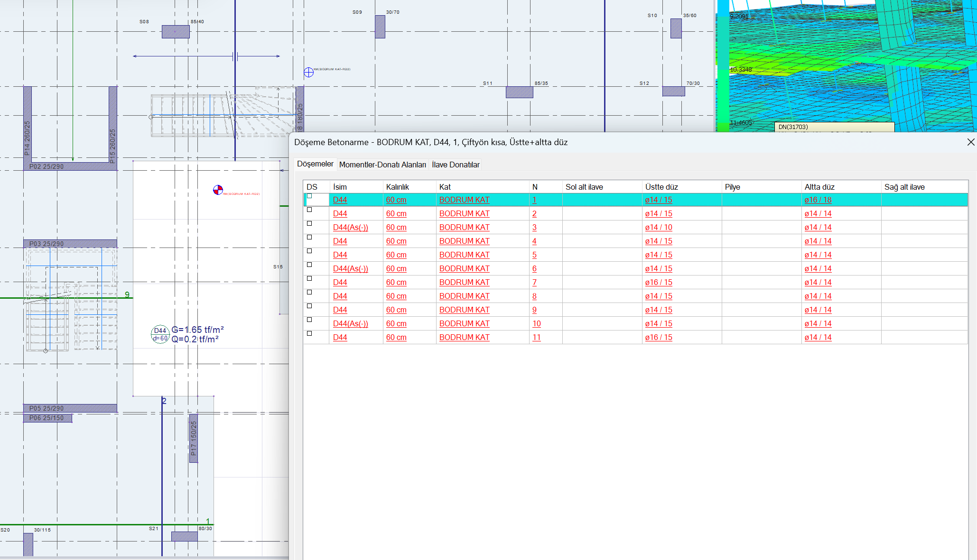Screen dimensions: 977x560
Task: Click 60 cm thickness in row N 2
Action: [396, 214]
